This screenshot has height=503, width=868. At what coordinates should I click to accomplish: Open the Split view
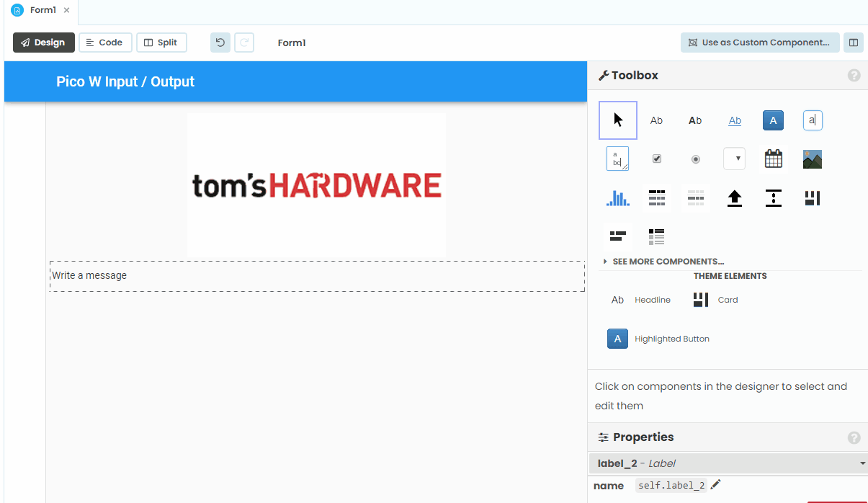pos(161,42)
